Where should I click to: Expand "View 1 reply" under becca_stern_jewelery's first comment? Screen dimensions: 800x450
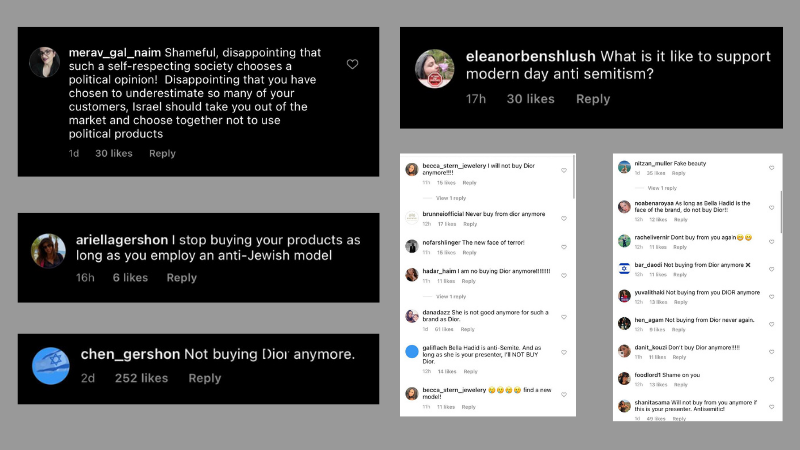452,198
